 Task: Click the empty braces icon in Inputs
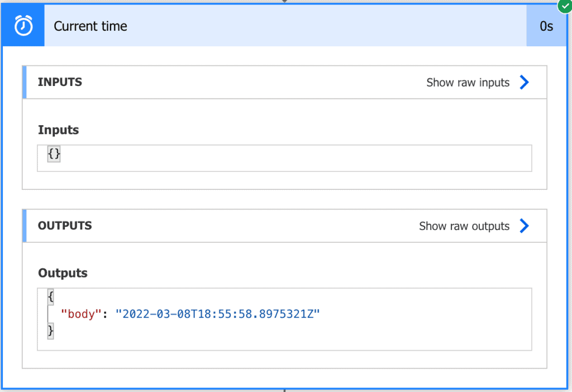pyautogui.click(x=53, y=154)
